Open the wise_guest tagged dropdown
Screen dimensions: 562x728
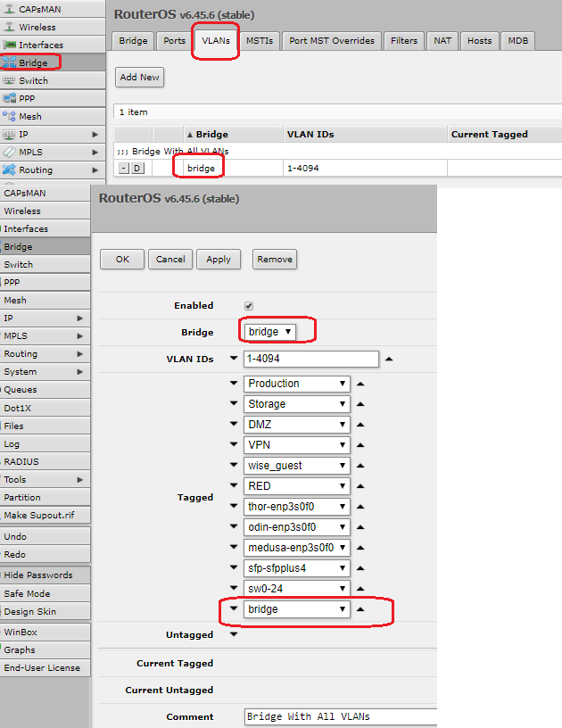point(296,465)
